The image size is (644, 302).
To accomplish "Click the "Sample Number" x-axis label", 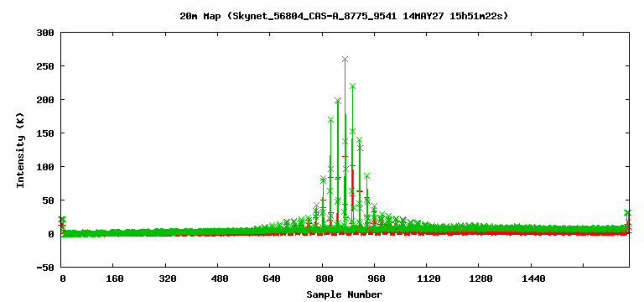I will (x=344, y=294).
